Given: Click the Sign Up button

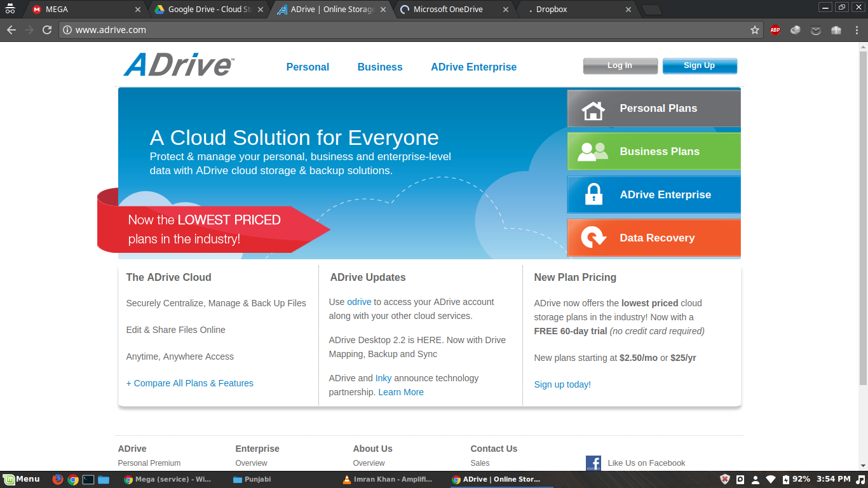Looking at the screenshot, I should coord(700,65).
